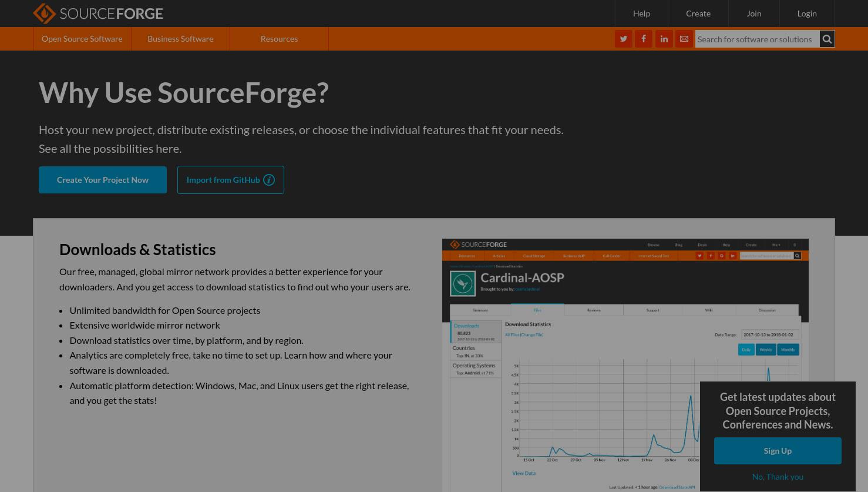Click the Cardinal-AOSP statistics screenshot
The image size is (868, 492).
[x=625, y=365]
